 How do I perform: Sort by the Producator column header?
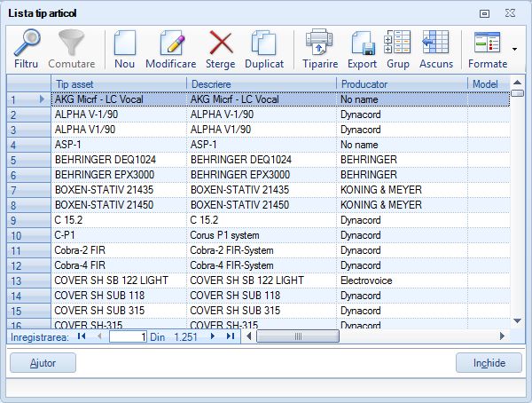point(401,83)
